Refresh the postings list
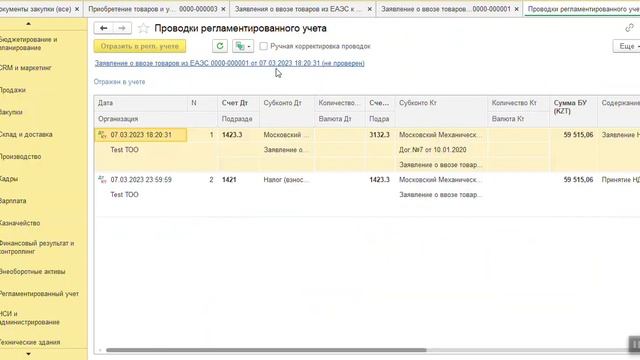 [220, 46]
